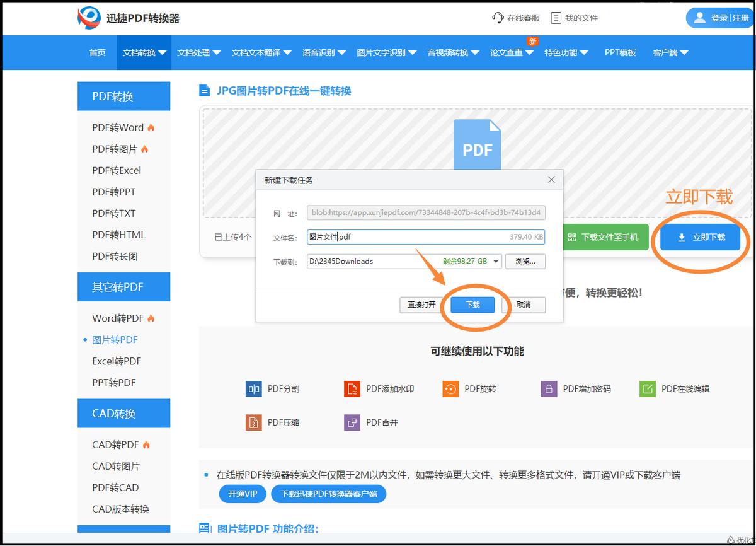Switch to the 首页 menu item

(x=97, y=53)
